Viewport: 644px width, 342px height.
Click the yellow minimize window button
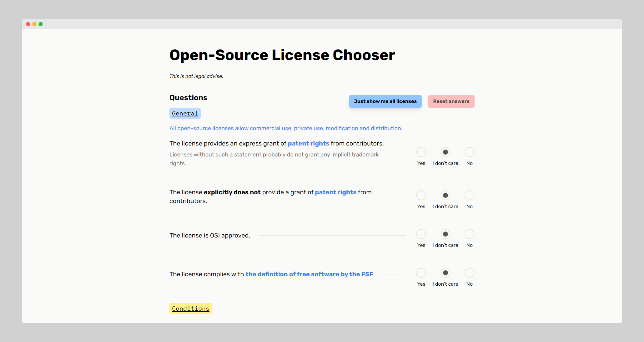(x=34, y=24)
